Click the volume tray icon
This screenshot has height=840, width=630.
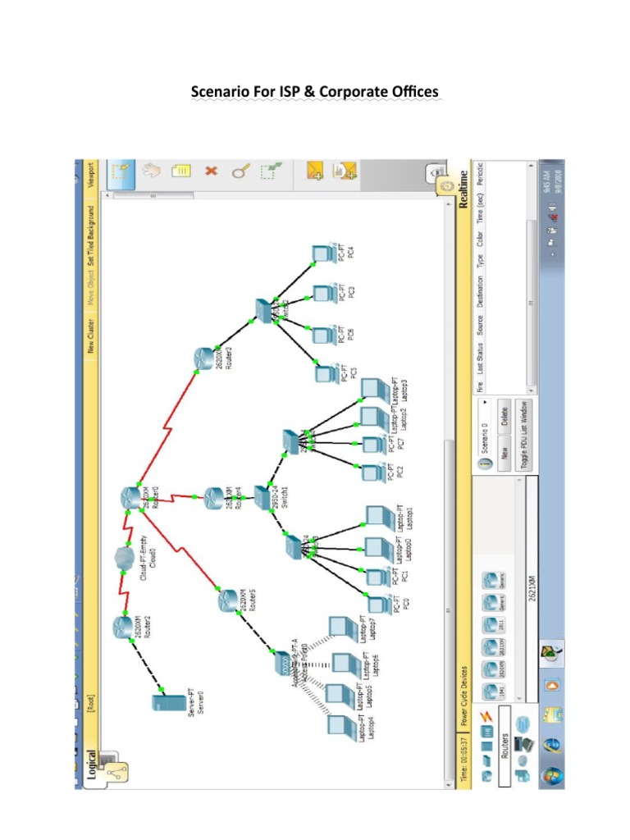pos(552,207)
